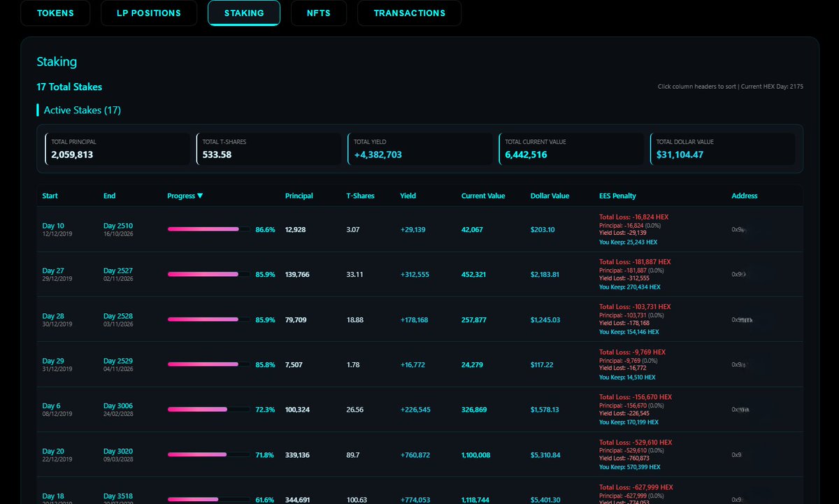Open the TRANSACTIONS tab
Image resolution: width=839 pixels, height=504 pixels.
click(410, 13)
